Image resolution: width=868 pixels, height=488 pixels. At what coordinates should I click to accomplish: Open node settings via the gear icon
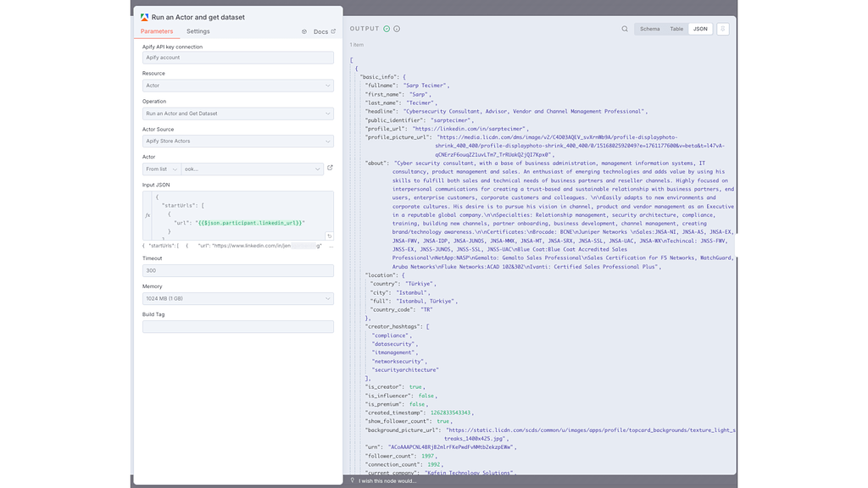pos(304,30)
